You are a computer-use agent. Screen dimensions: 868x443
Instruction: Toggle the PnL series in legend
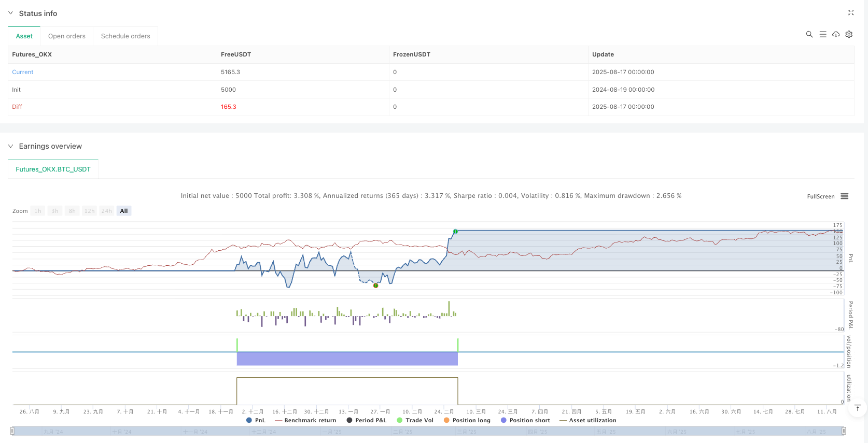click(256, 420)
